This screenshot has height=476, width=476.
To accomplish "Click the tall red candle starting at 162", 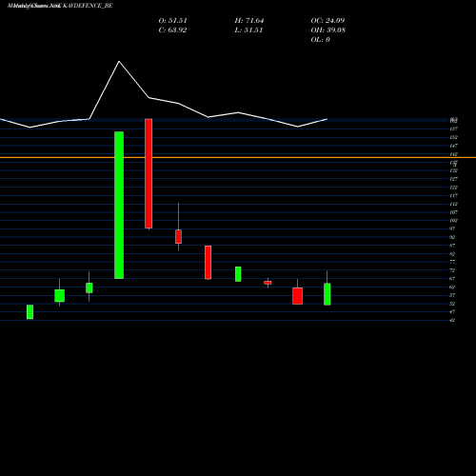I will [149, 173].
